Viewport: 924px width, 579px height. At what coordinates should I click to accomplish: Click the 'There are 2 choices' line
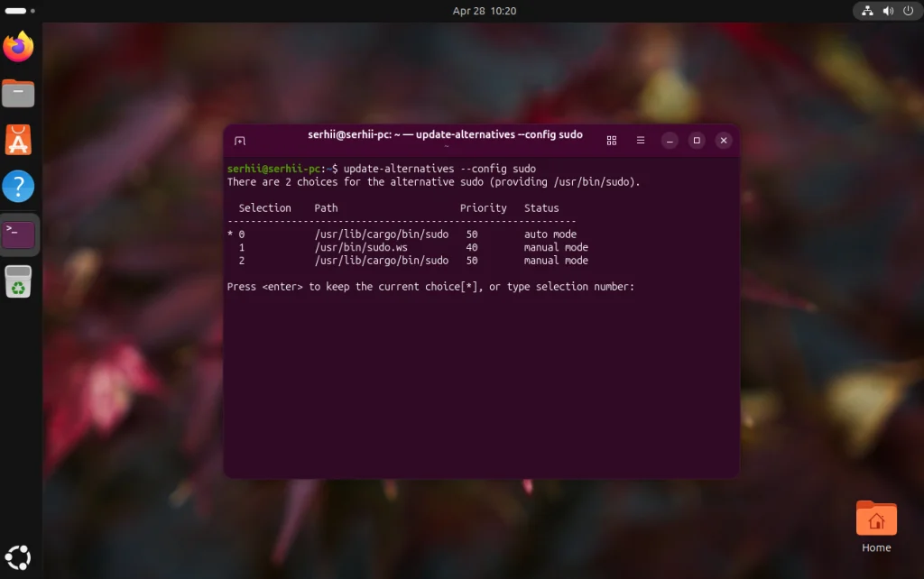(434, 182)
